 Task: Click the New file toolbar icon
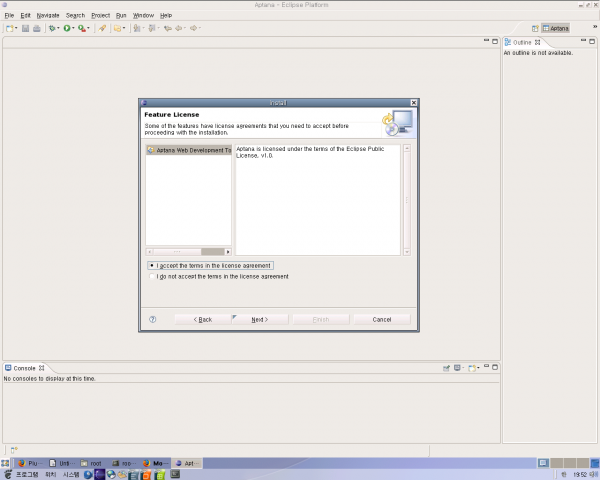click(10, 28)
